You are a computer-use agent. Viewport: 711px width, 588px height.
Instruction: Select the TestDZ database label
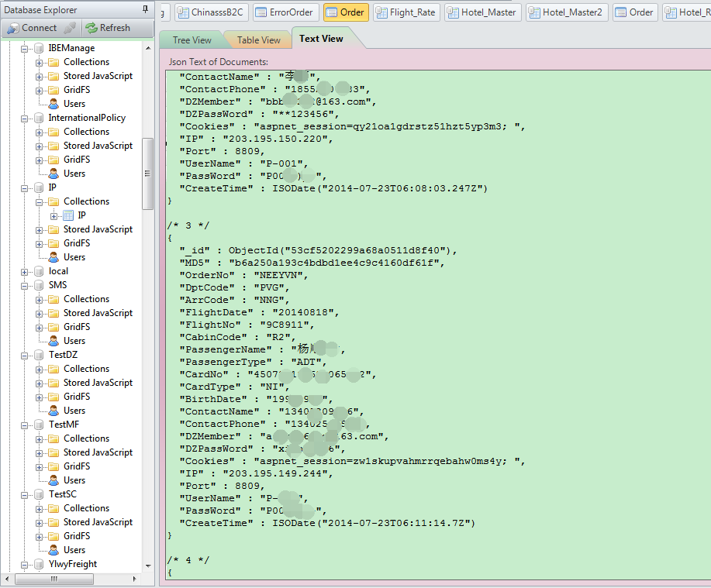point(63,355)
